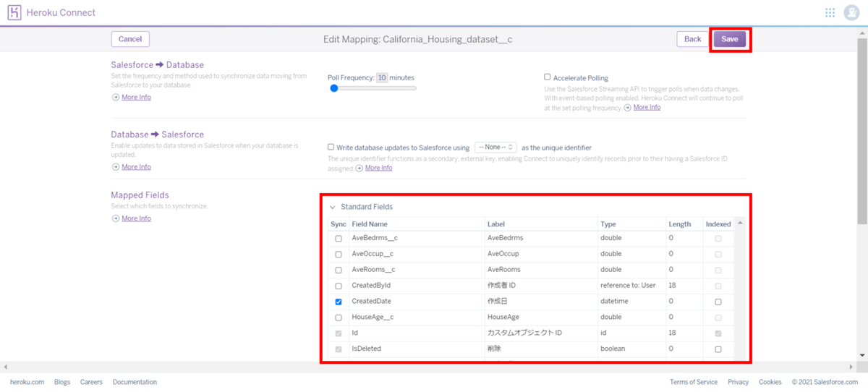The width and height of the screenshot is (868, 392).
Task: Open More Info link about unique identifier
Action: (378, 168)
